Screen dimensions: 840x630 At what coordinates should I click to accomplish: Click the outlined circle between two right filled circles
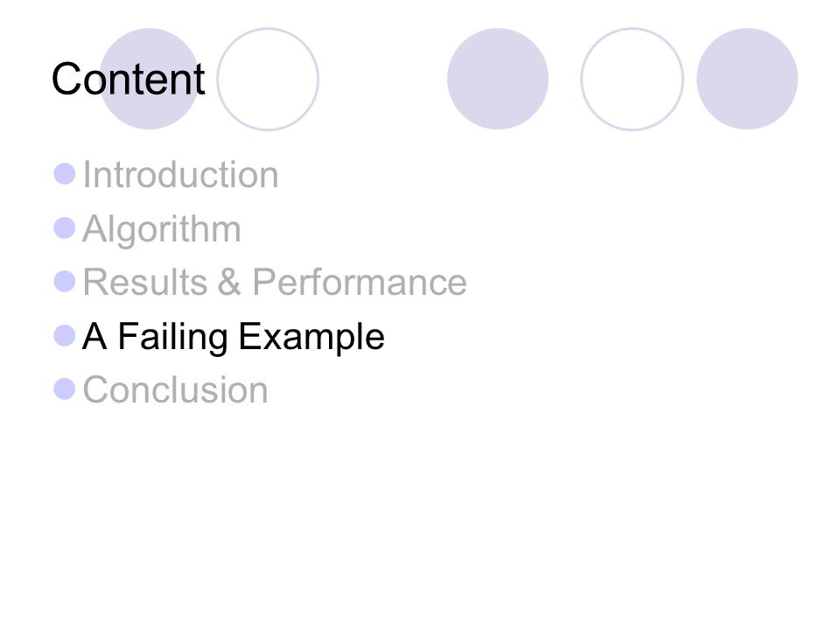click(x=632, y=79)
